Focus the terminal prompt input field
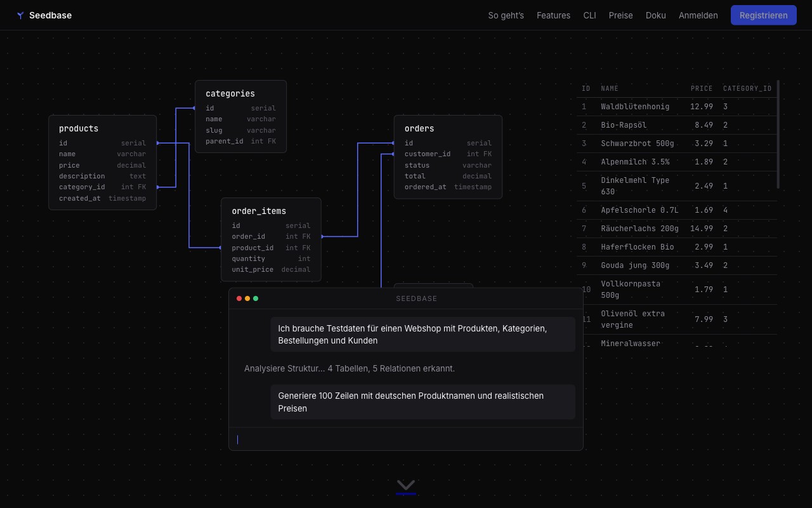Screen dimensions: 812x508 pos(406,439)
